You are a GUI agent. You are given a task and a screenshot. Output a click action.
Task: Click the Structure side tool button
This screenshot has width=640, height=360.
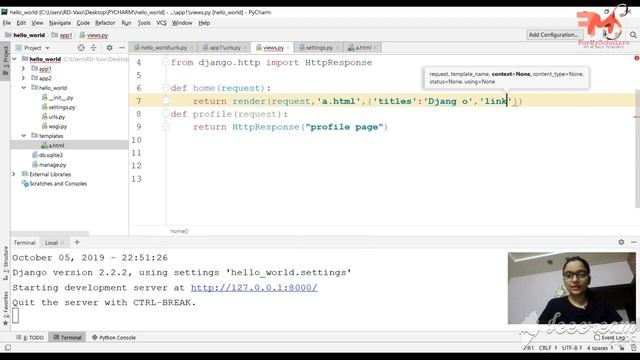tap(5, 263)
